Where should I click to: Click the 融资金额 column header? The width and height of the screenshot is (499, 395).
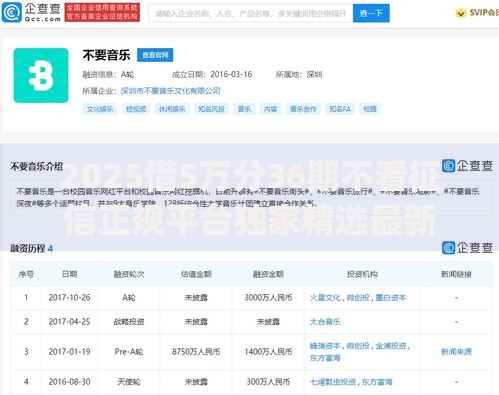click(x=268, y=274)
